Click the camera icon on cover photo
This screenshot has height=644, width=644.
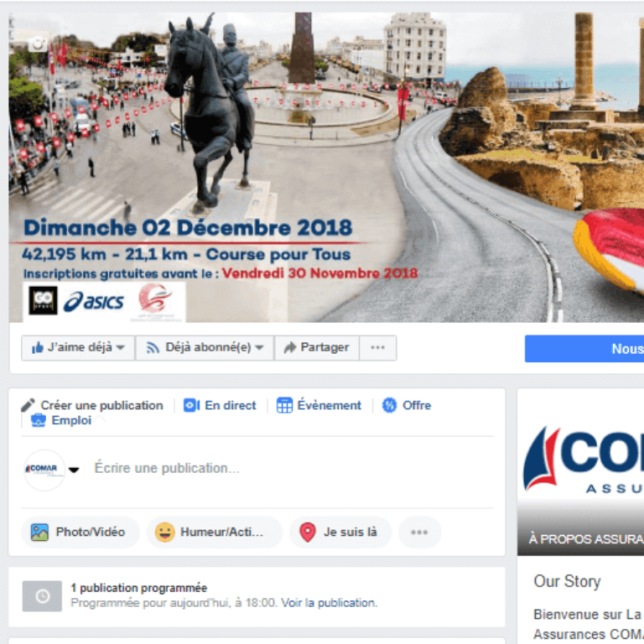[38, 44]
